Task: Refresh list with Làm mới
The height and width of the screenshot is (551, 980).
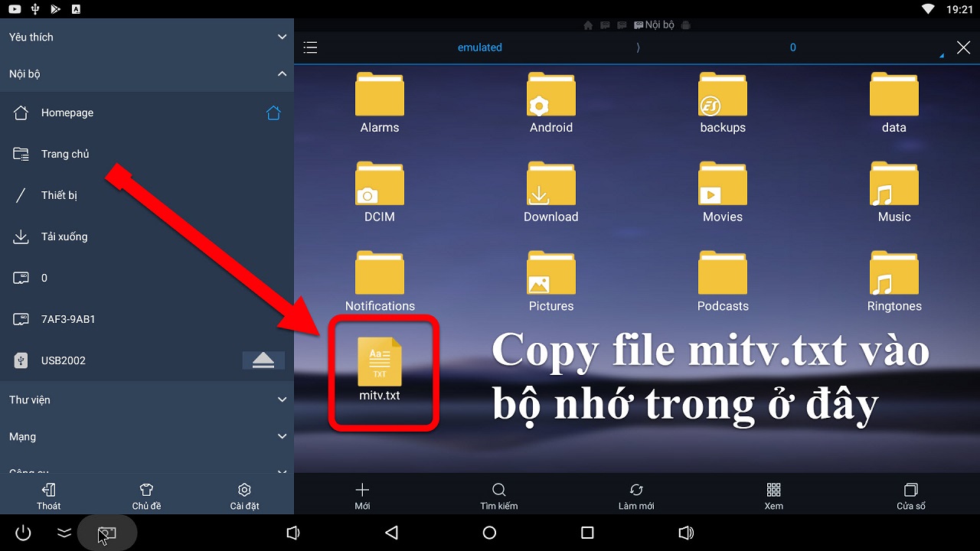Action: click(636, 495)
